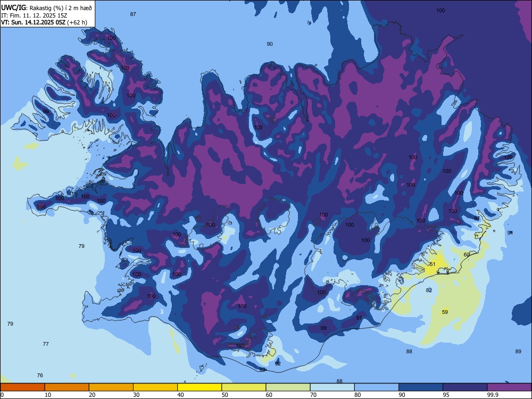Click the 10–20 orange legend swatch
This screenshot has width=532, height=399.
click(x=67, y=387)
